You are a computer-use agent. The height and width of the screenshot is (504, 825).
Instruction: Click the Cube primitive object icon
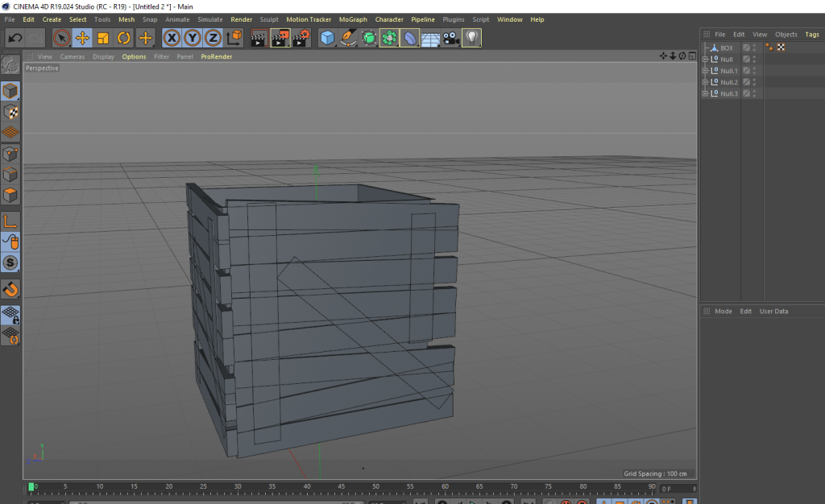coord(327,38)
